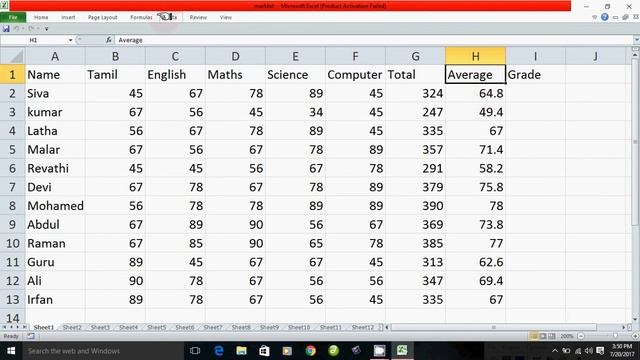Click last sheet navigation arrow
Viewport: 640px width, 360px height.
click(x=24, y=327)
